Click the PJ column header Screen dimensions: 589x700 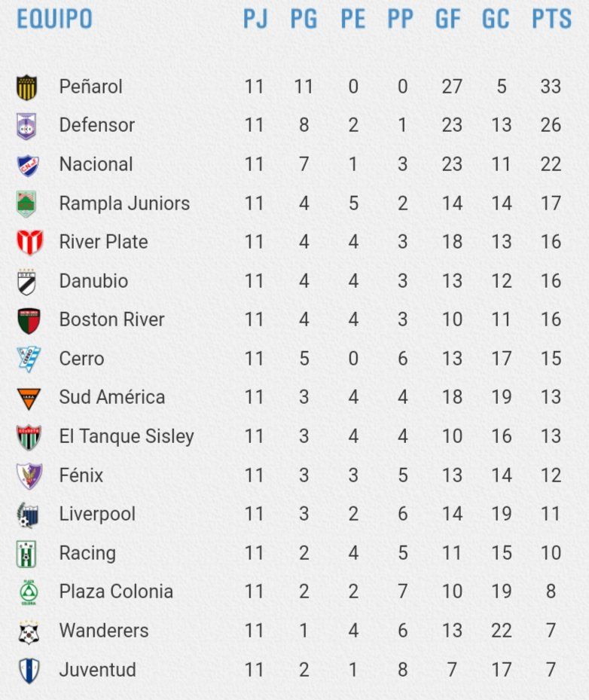point(255,19)
